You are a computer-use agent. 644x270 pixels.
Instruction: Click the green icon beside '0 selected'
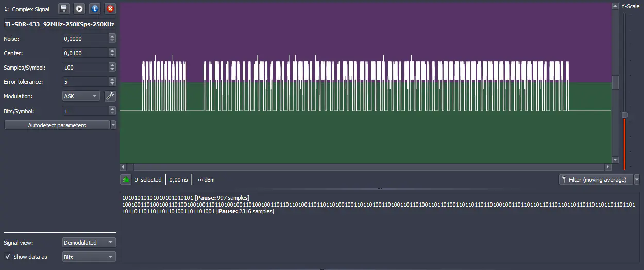tap(126, 180)
